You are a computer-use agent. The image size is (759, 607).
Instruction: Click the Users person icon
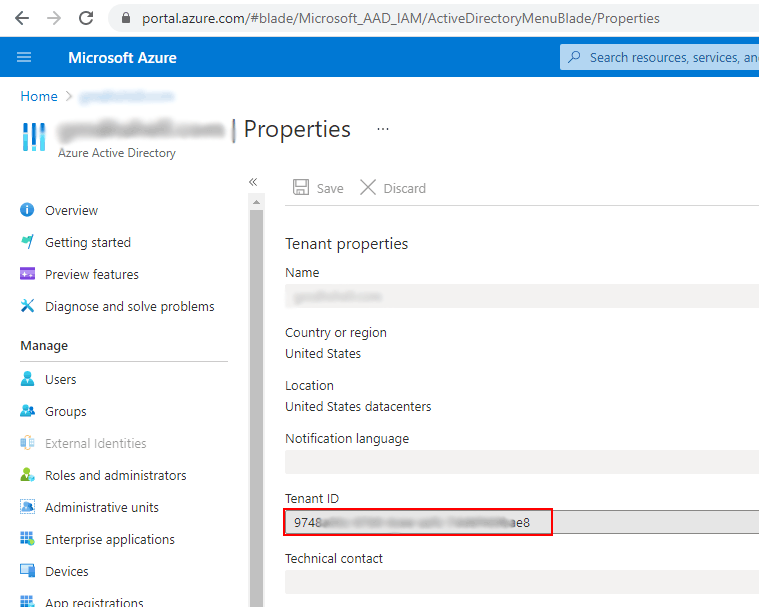[27, 380]
